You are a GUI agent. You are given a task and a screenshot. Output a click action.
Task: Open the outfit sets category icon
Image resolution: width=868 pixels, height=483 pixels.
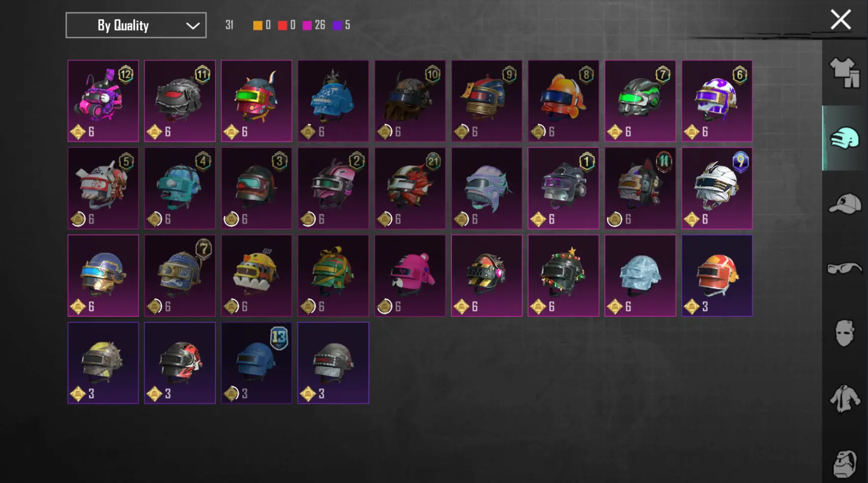[x=844, y=73]
